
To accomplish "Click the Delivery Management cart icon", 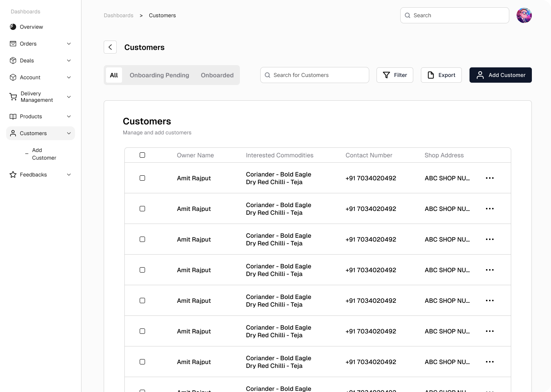I will tap(13, 96).
